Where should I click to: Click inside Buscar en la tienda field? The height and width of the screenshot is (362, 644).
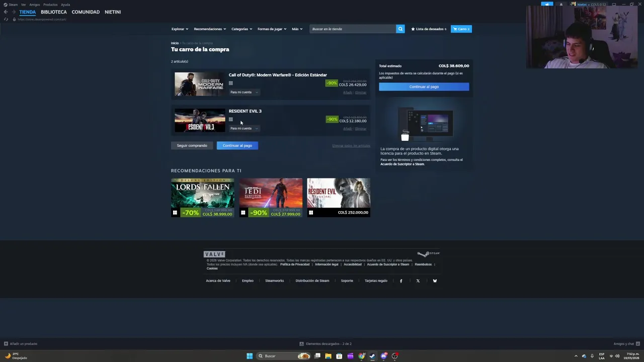(353, 29)
